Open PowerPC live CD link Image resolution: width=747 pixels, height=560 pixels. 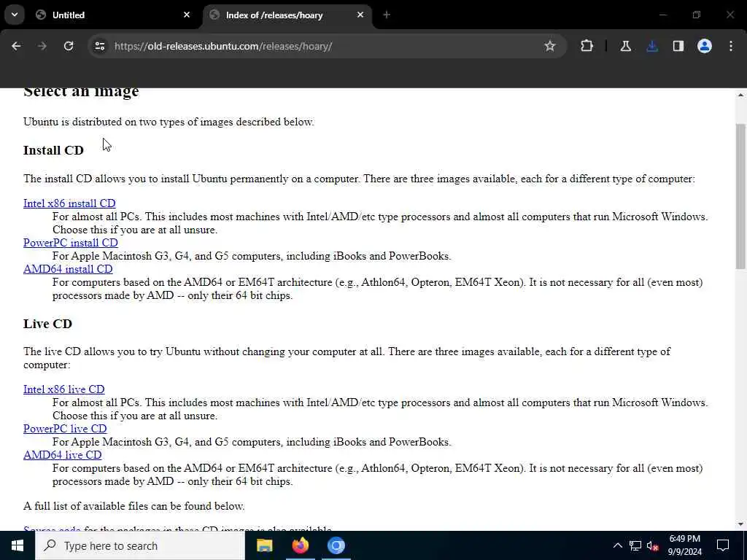65,429
